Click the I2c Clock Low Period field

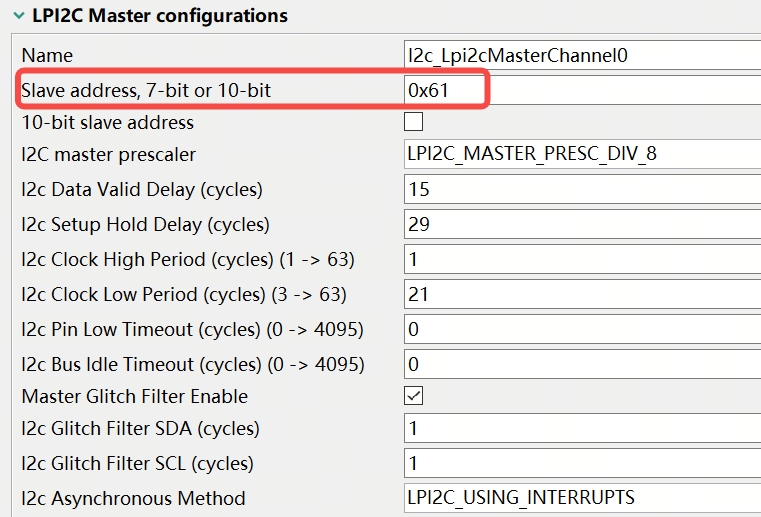580,294
